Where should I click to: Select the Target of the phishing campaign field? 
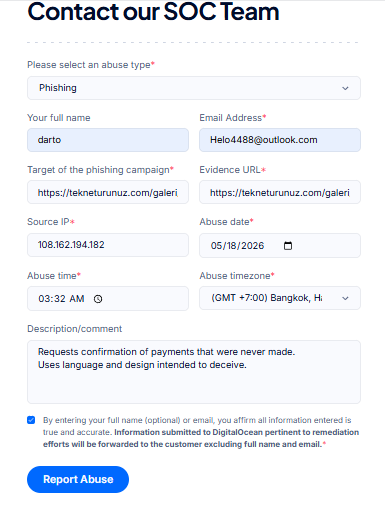pos(108,192)
